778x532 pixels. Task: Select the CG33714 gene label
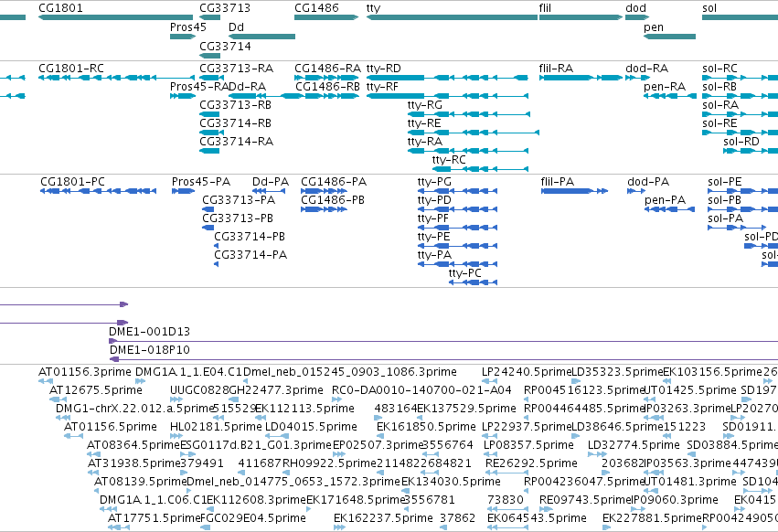[225, 46]
